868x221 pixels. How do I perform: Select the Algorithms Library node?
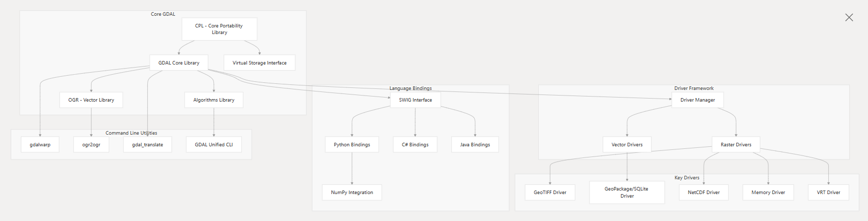pos(214,100)
